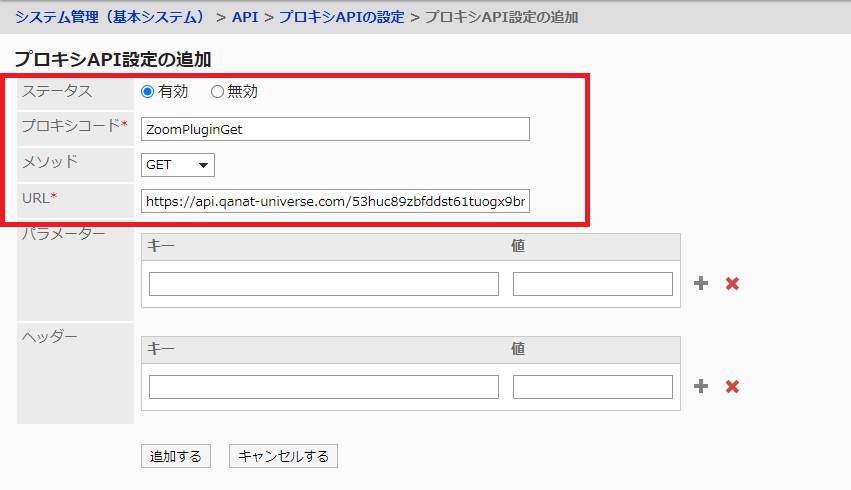Viewport: 851px width, 490px height.
Task: Add a new parameter row with plus icon
Action: click(701, 284)
